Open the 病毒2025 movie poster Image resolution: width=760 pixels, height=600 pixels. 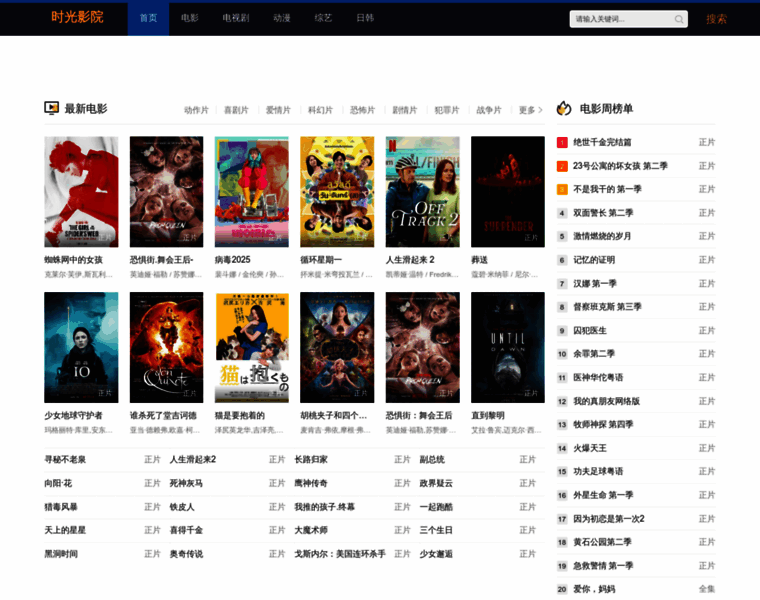tap(252, 192)
